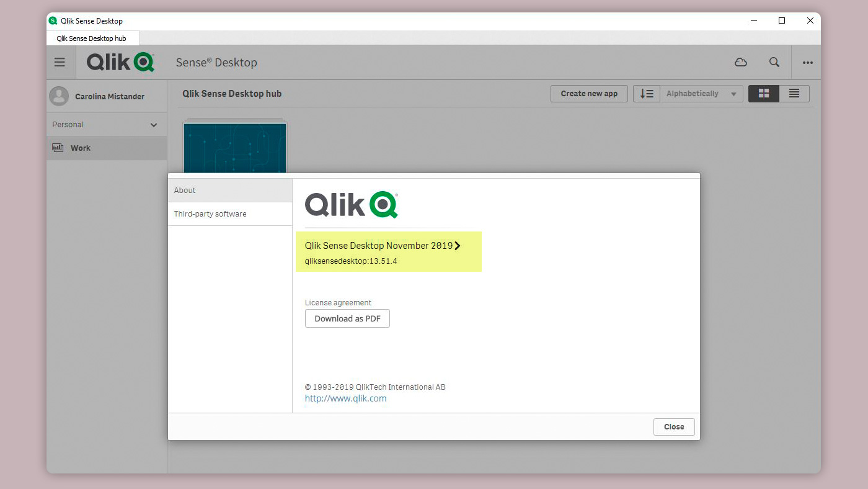Click the Sense Desktop header title
The image size is (868, 489).
(x=216, y=63)
